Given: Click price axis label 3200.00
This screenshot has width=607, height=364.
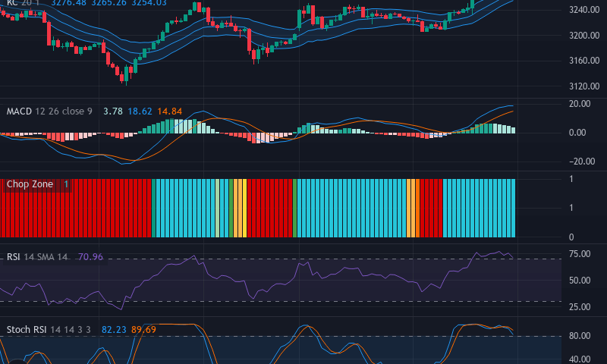Looking at the screenshot, I should 584,35.
